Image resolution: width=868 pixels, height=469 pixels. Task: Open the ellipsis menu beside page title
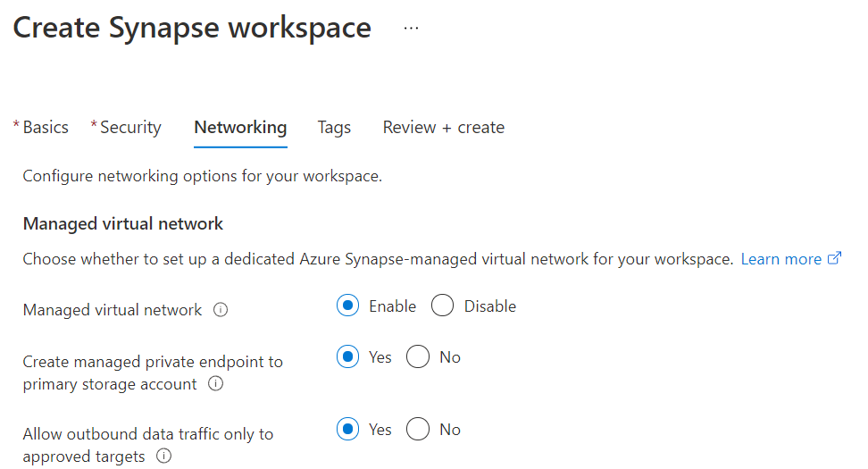411,28
